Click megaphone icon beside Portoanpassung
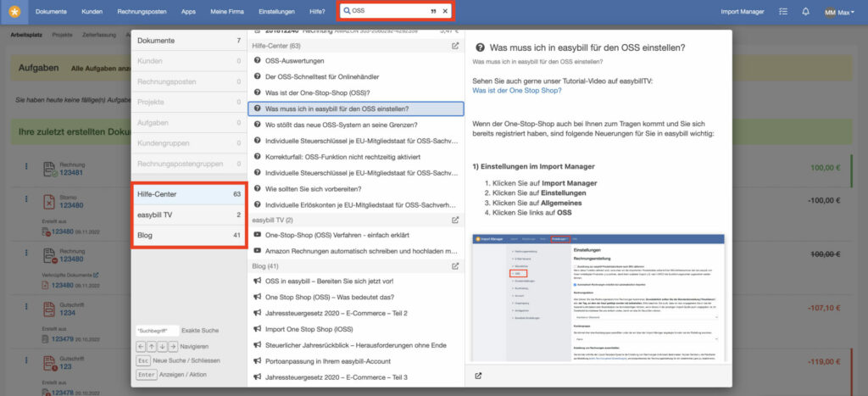 pos(258,361)
